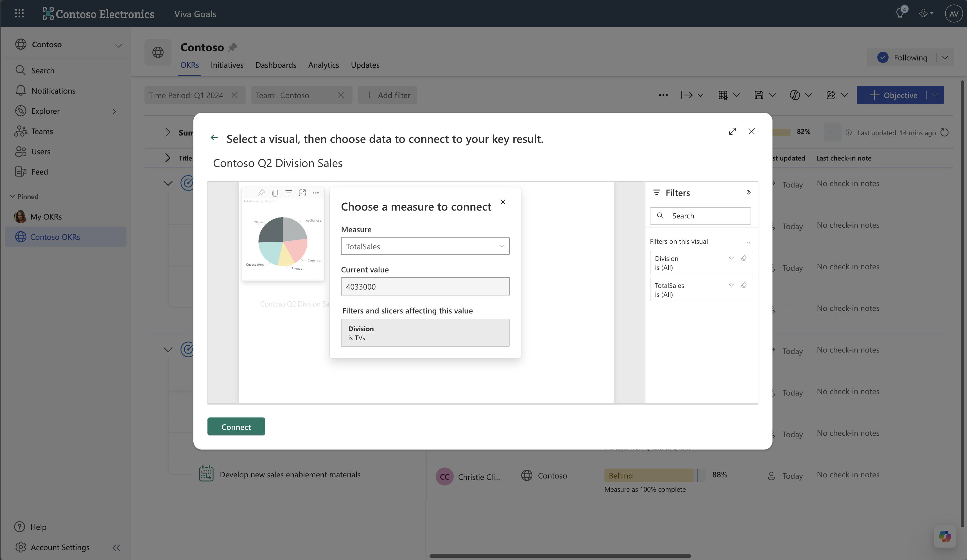Open the save view toolbar icon

coord(759,95)
